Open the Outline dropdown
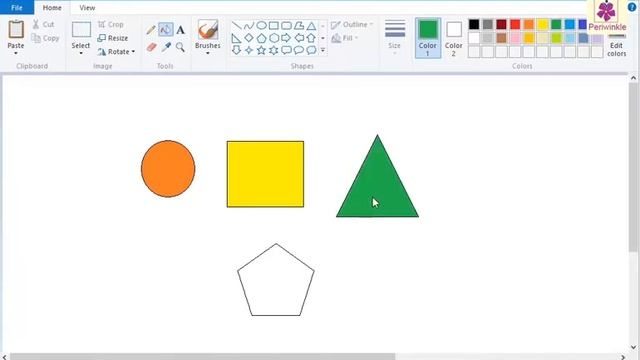Image resolution: width=640 pixels, height=360 pixels. 352,25
